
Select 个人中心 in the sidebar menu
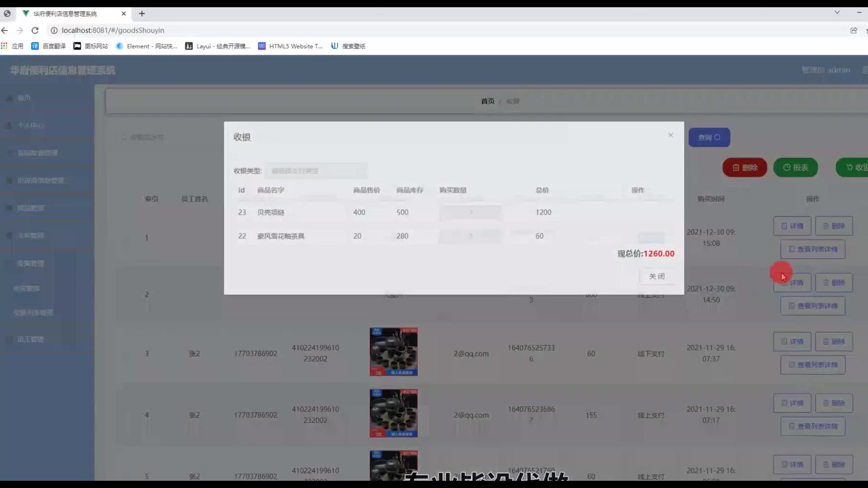[31, 125]
